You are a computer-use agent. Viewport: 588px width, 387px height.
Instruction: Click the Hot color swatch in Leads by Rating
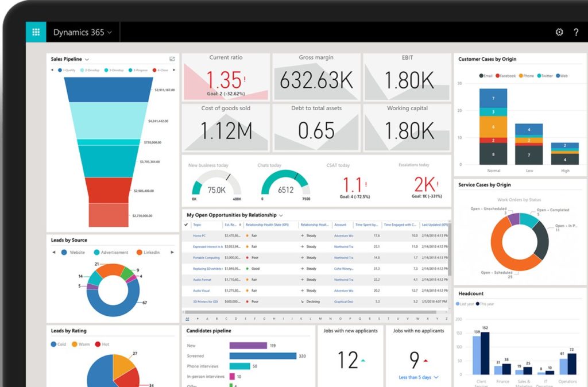[97, 345]
